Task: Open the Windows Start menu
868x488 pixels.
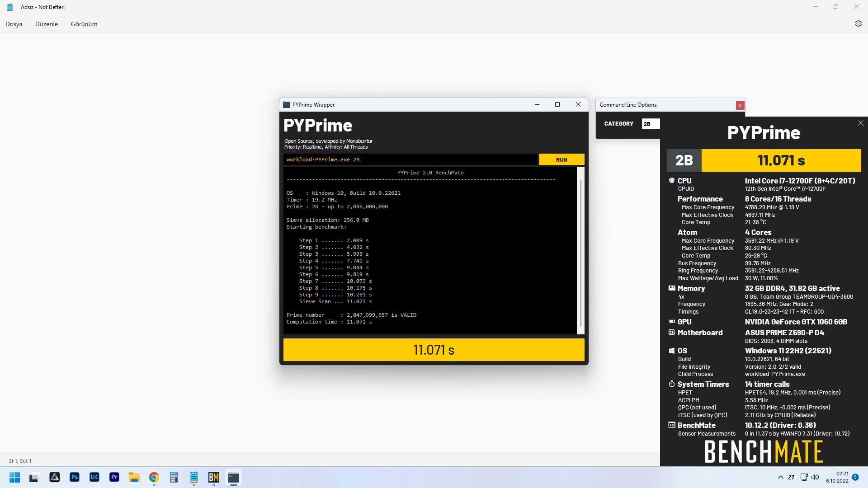Action: 14,477
